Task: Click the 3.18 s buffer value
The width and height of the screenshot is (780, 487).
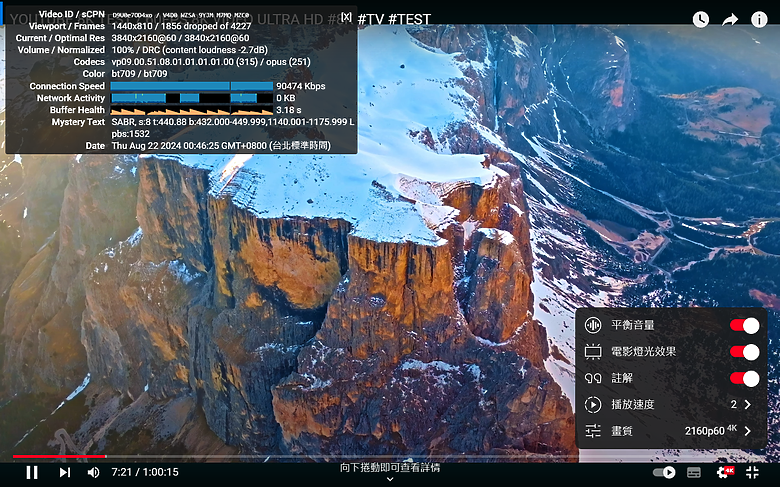Action: [289, 110]
